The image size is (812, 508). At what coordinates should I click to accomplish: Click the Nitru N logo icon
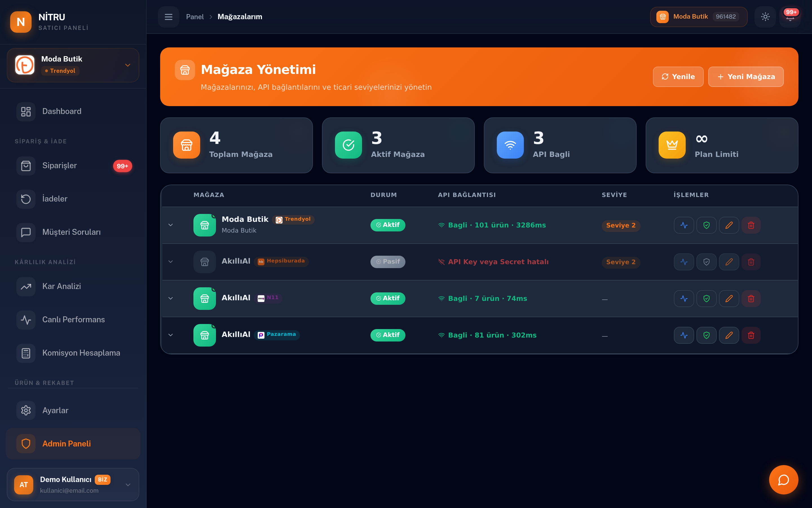coord(21,22)
